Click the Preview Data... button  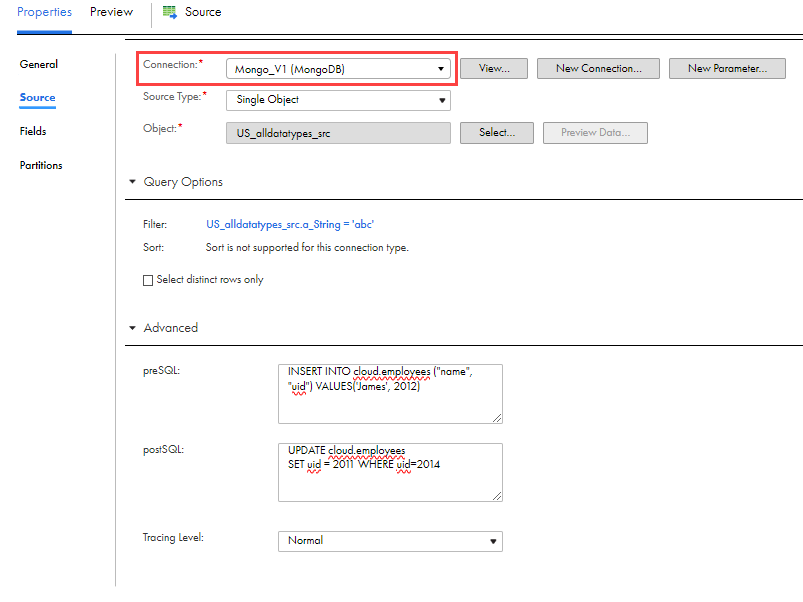595,133
